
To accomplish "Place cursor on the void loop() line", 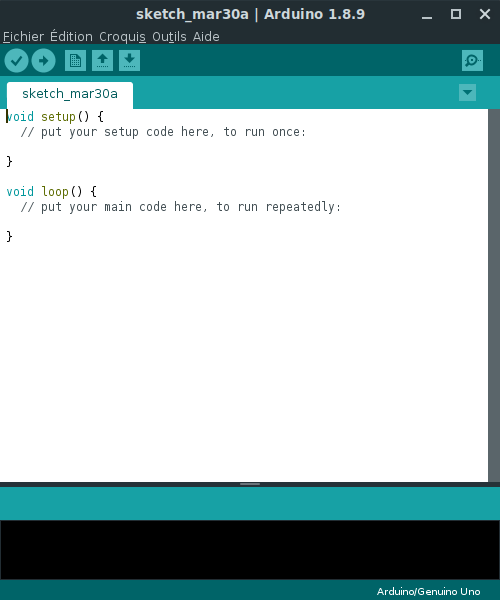I will tap(52, 191).
